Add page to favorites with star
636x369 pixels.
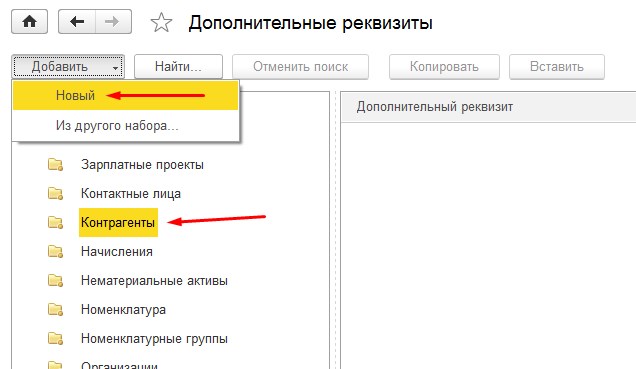(161, 22)
